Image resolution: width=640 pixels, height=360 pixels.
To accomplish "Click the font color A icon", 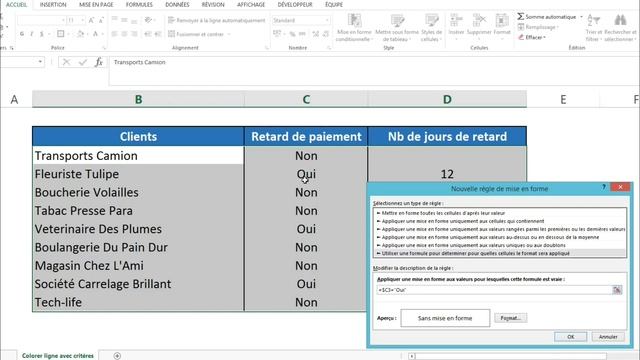I will (x=95, y=34).
